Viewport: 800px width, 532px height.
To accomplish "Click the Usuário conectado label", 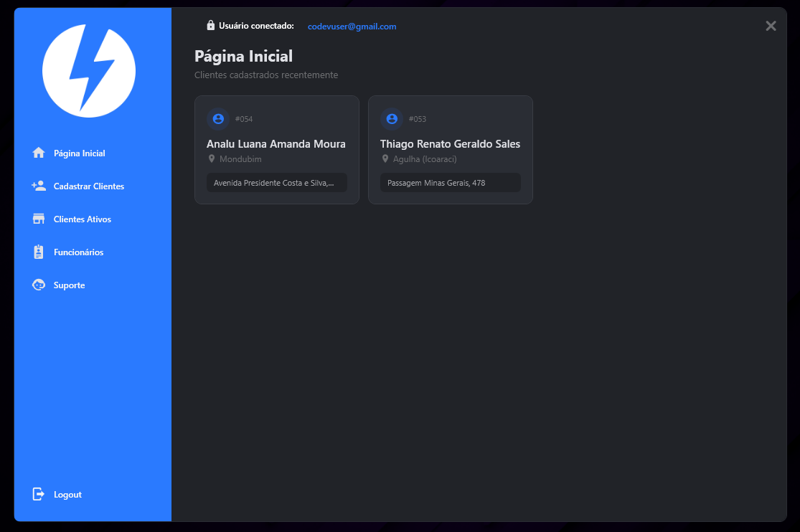I will 257,26.
